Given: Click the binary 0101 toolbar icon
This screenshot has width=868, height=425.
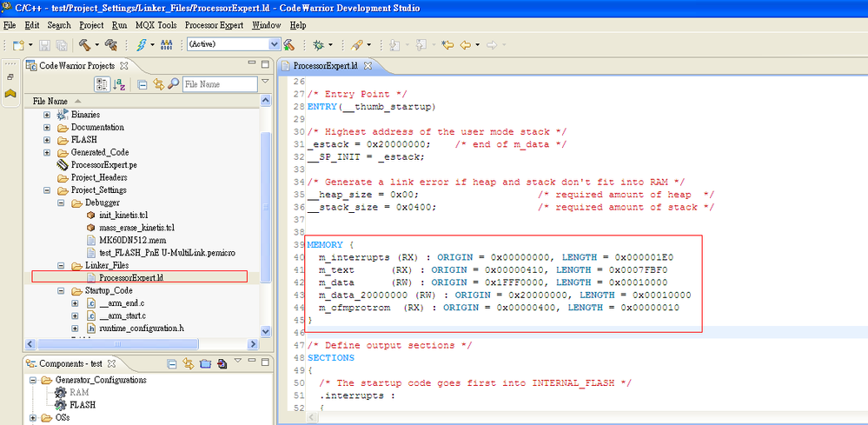Looking at the screenshot, I should (x=166, y=44).
